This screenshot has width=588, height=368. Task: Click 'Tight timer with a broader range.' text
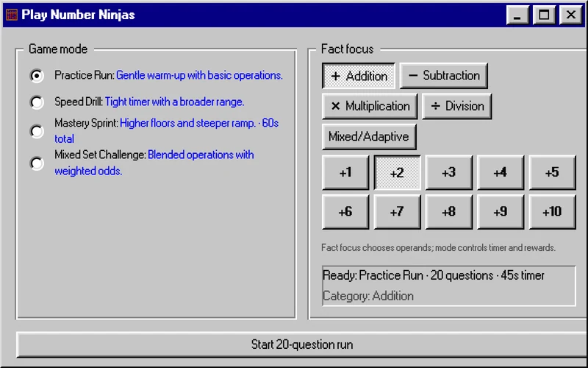click(x=175, y=102)
